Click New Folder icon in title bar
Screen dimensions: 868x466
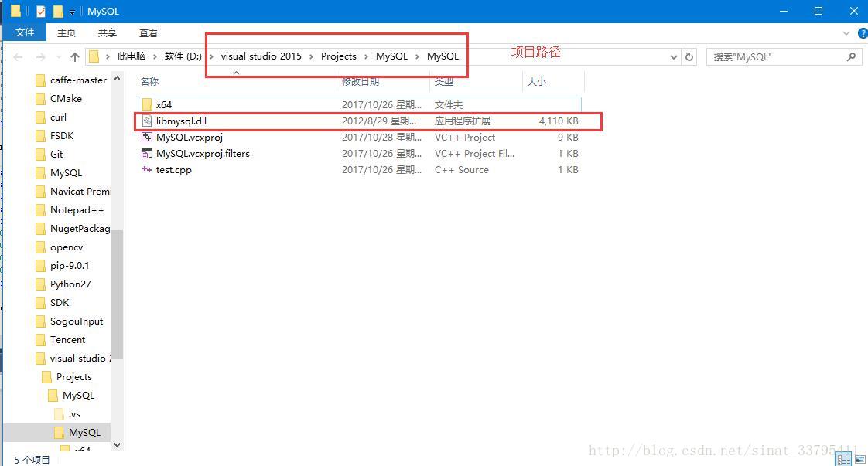click(x=57, y=11)
